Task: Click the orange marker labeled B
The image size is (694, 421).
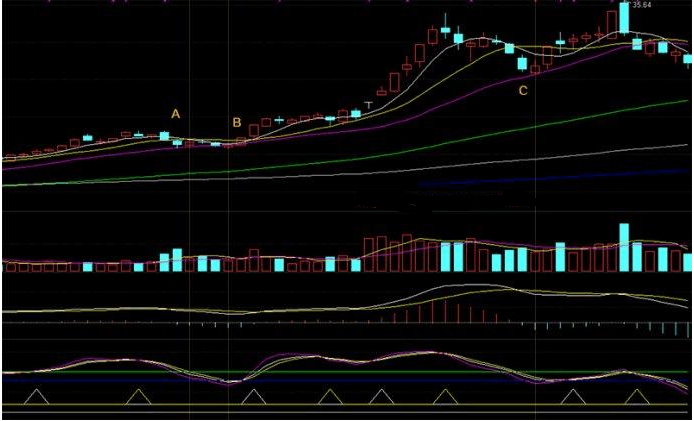Action: 237,123
